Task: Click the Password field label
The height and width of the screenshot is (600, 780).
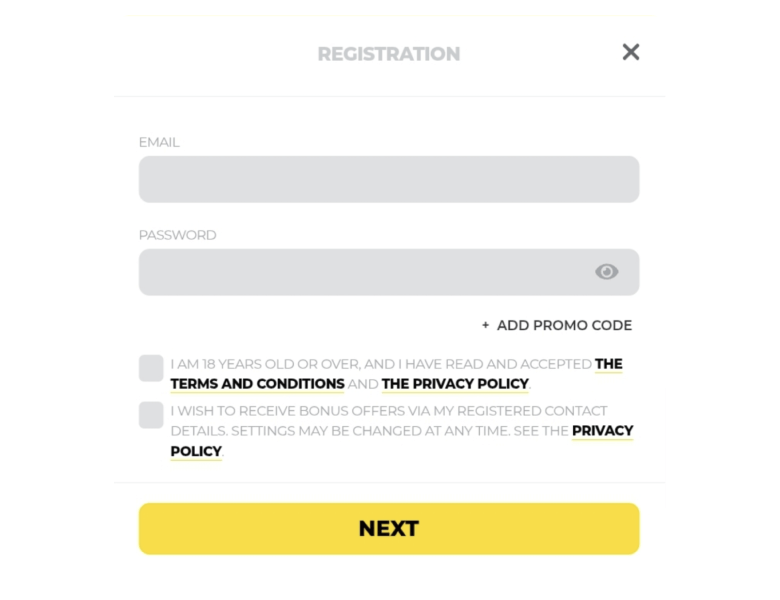Action: click(x=177, y=235)
